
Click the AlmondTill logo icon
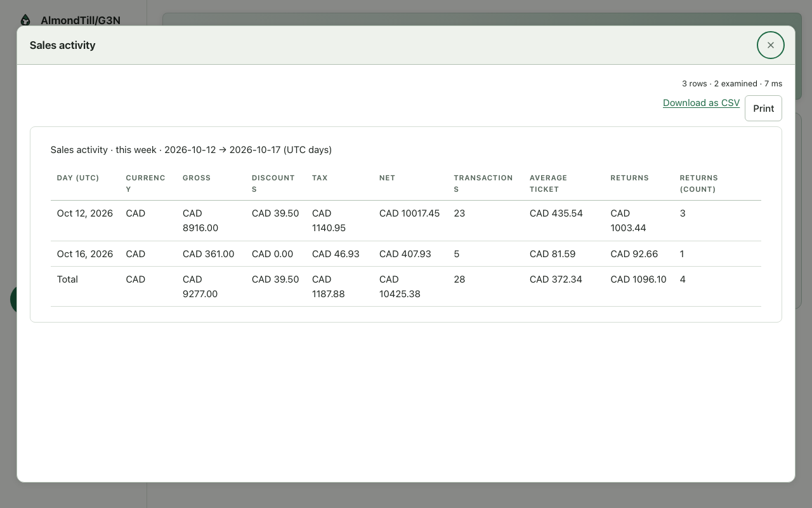click(x=25, y=20)
